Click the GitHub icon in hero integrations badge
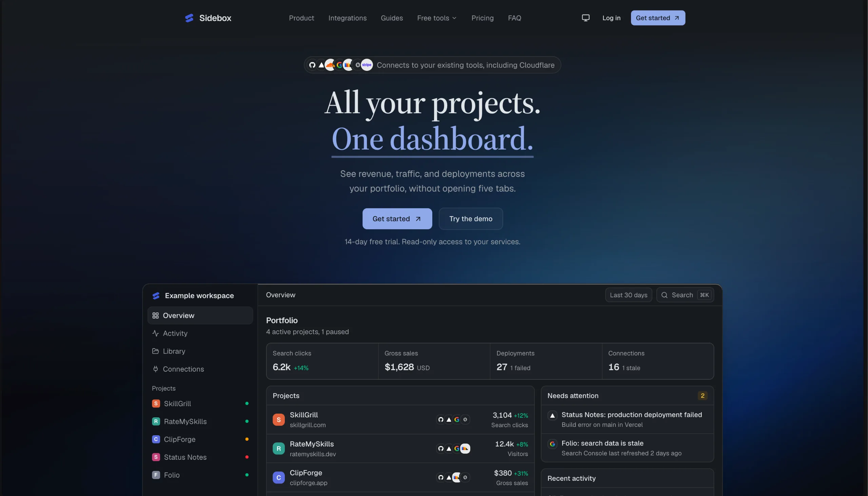Screen dimensions: 868x496 tap(312, 65)
